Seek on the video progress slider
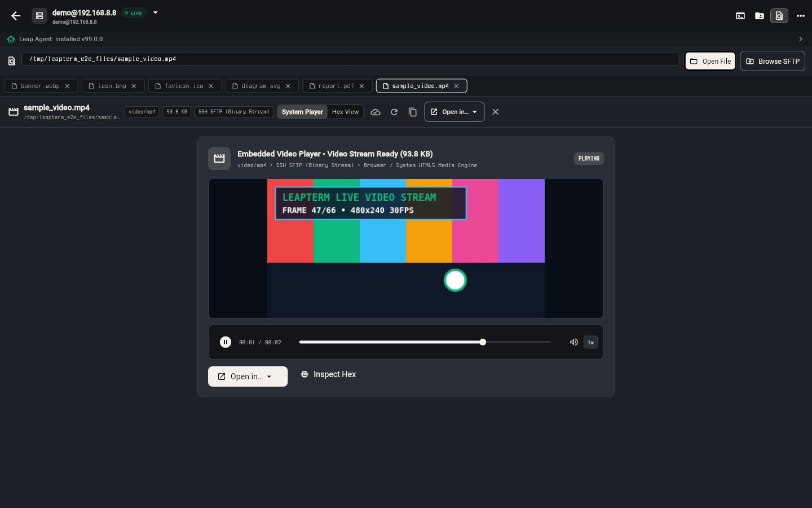 pos(425,342)
